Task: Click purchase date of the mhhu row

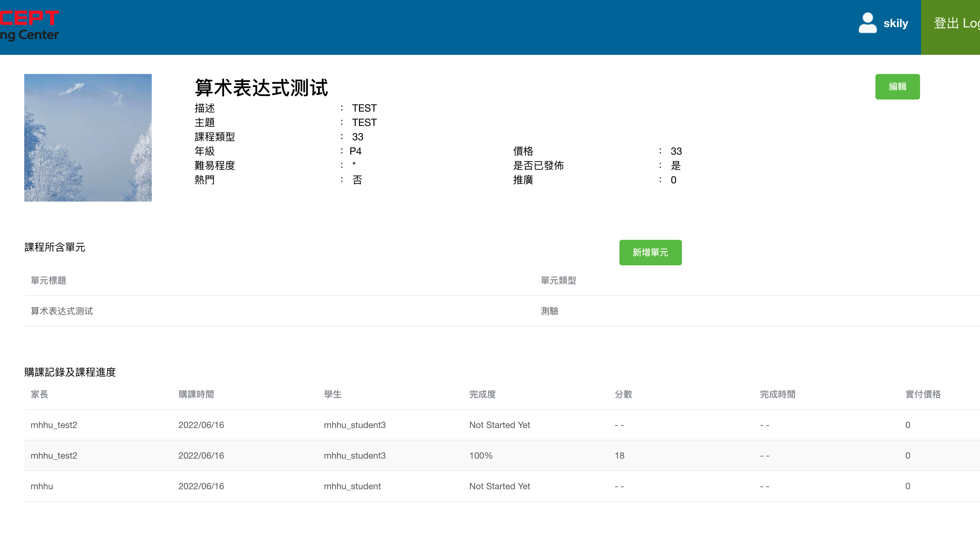Action: 201,486
